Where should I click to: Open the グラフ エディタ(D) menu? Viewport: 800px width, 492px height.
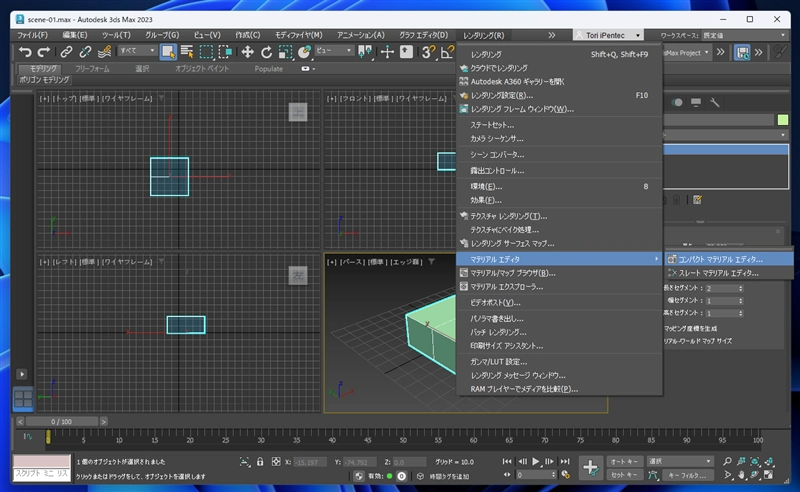coord(423,35)
